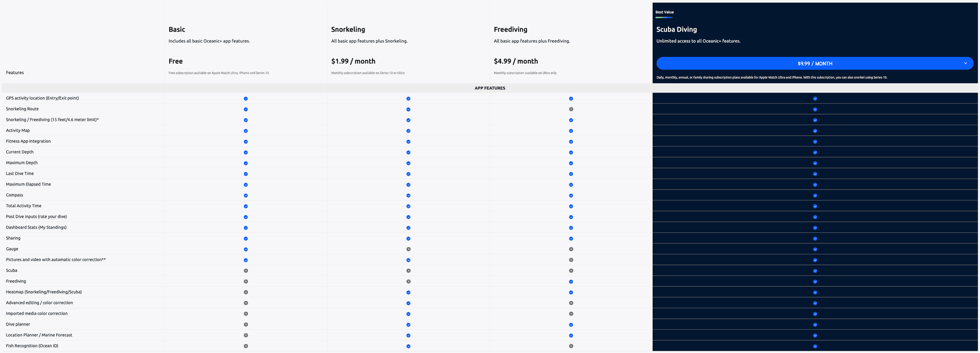
Task: Click the Snorkeling Route feature label
Action: [x=23, y=109]
